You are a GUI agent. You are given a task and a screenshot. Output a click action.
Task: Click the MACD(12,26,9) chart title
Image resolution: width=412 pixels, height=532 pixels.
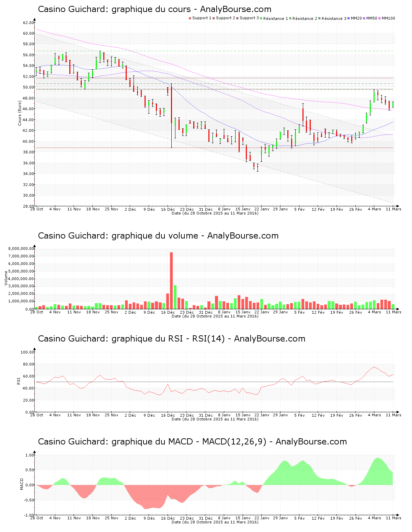click(x=192, y=442)
